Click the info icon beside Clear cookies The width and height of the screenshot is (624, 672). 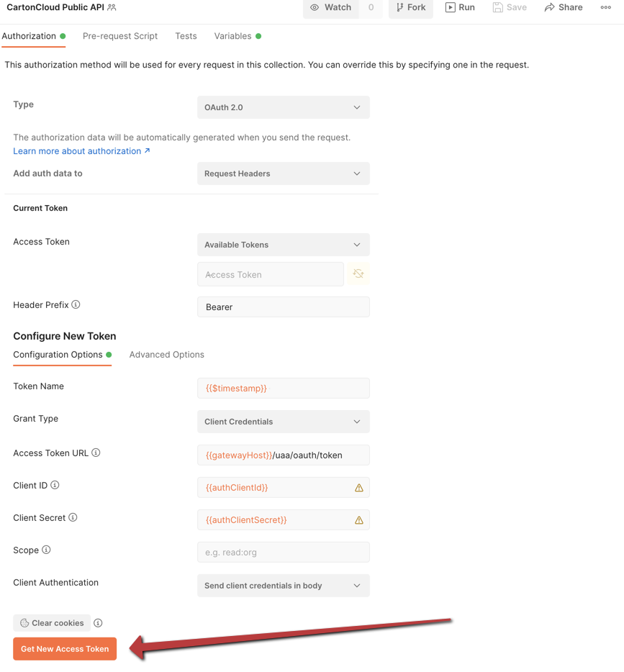(98, 622)
